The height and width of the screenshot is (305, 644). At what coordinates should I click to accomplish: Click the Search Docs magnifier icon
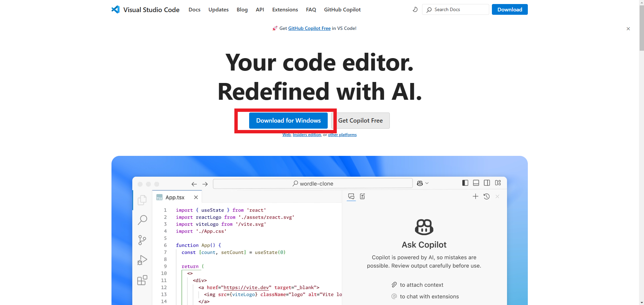click(x=429, y=10)
